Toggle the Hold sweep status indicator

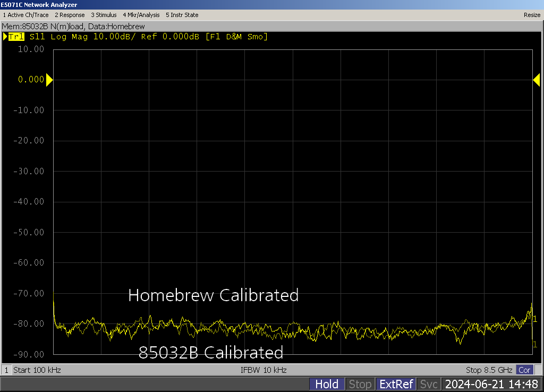click(327, 384)
